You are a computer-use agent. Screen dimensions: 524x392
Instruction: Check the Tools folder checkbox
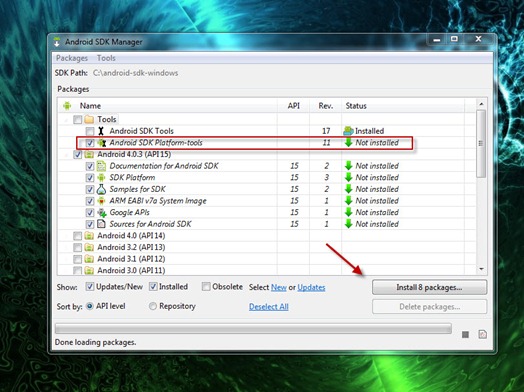pyautogui.click(x=78, y=119)
